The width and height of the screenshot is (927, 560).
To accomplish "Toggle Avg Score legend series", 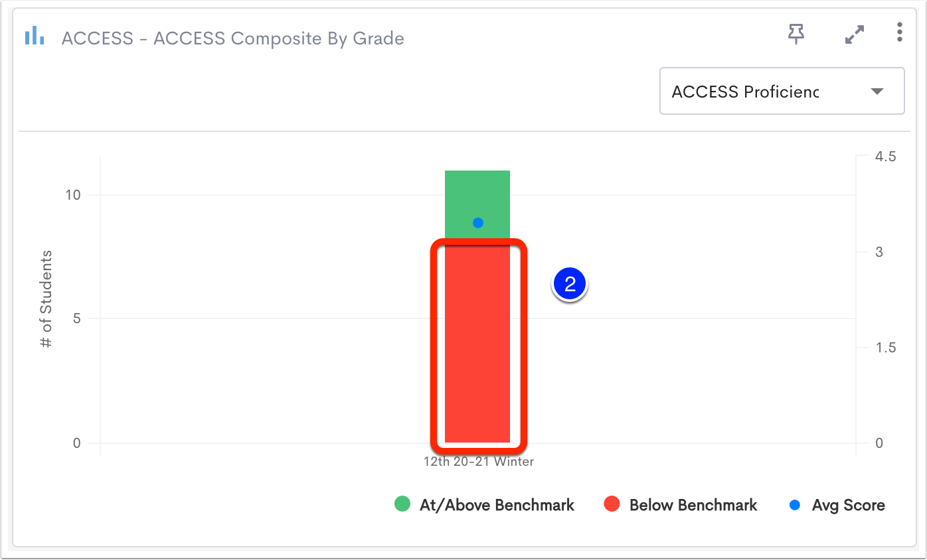I will (x=837, y=505).
